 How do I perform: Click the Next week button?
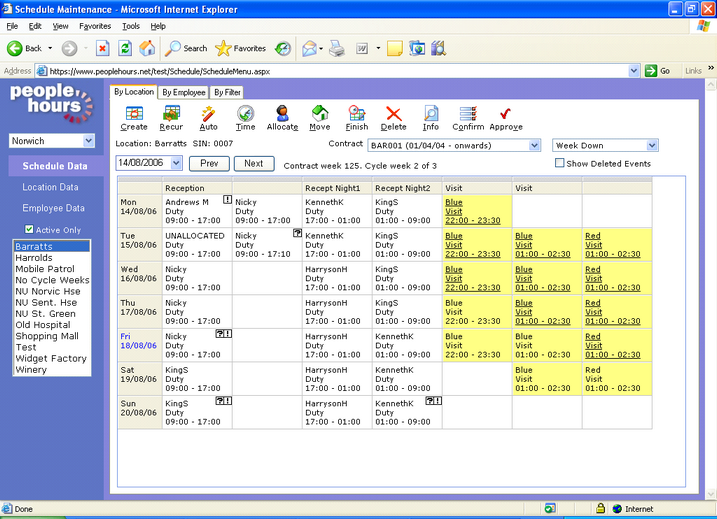coord(254,163)
